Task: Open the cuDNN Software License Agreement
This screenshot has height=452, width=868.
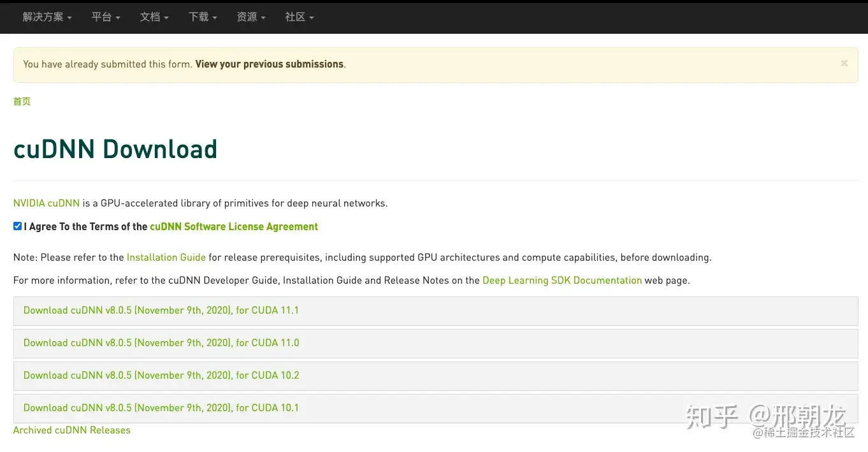Action: coord(234,227)
